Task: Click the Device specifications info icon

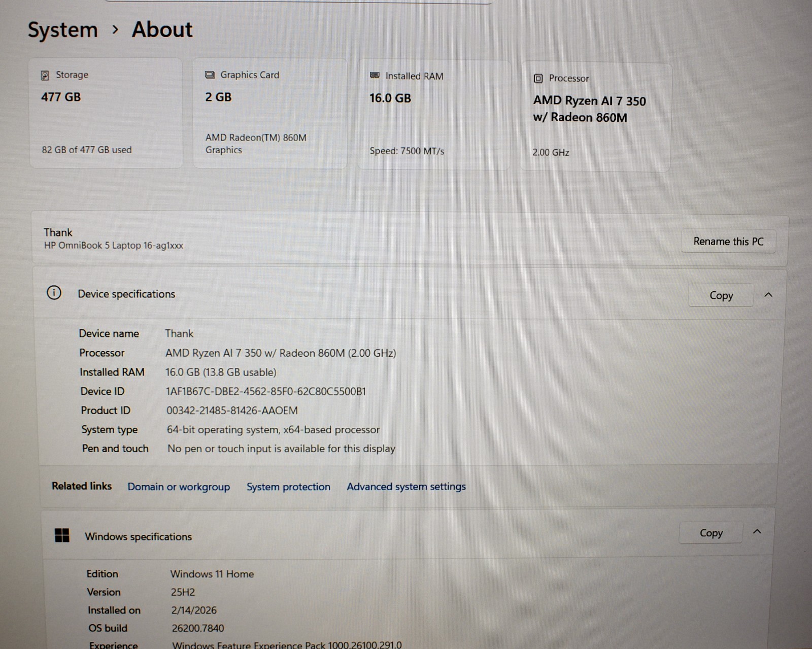Action: pos(54,293)
